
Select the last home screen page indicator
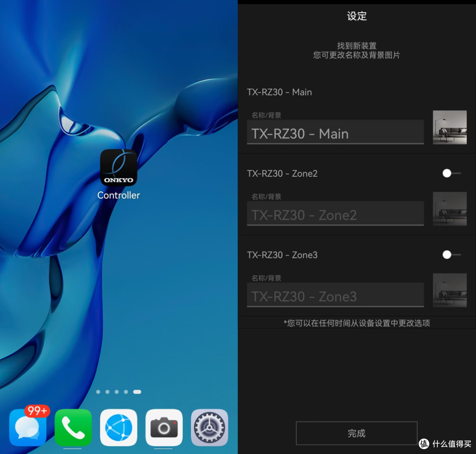pyautogui.click(x=137, y=392)
